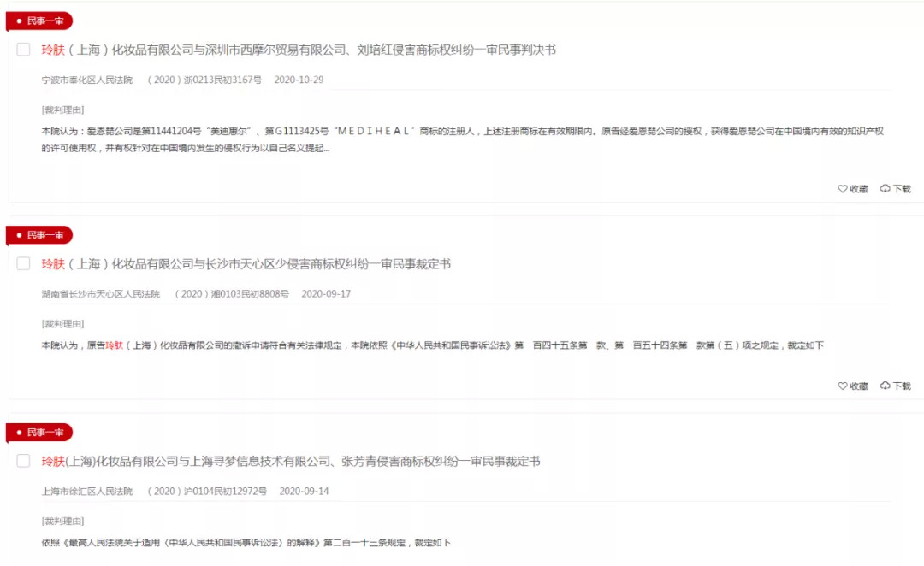The width and height of the screenshot is (924, 566).
Task: Click the reasoning text mentioning MEDIHEAL trademark
Action: [x=463, y=139]
